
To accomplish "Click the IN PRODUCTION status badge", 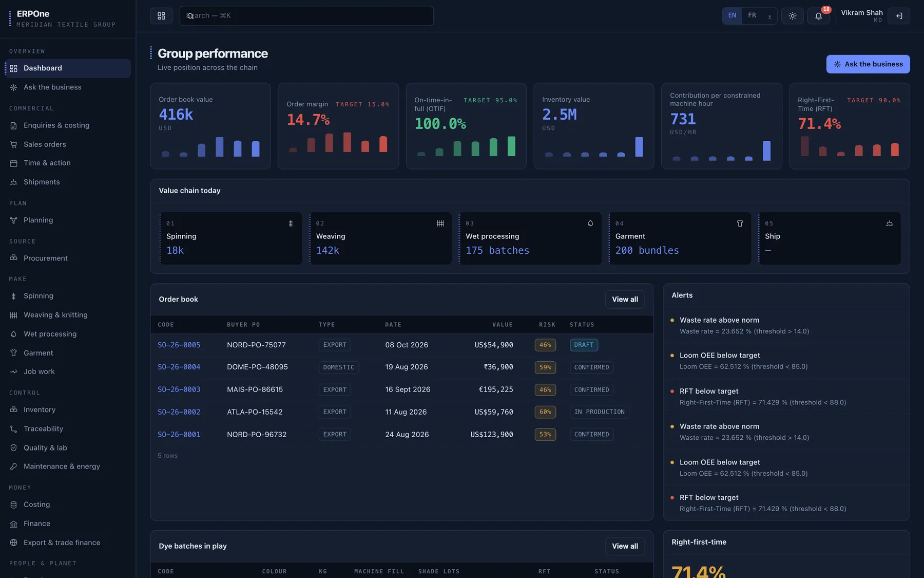I will click(x=599, y=412).
